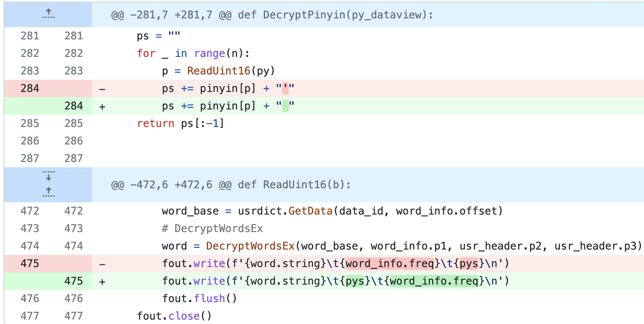Click old-file line number 472
This screenshot has height=324, width=644.
point(30,211)
